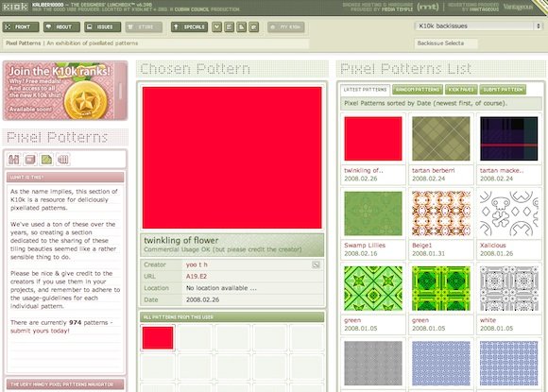Click 'Pixel Patterns' in the breadcrumb bar
Screen dimensions: 548x392
point(23,43)
